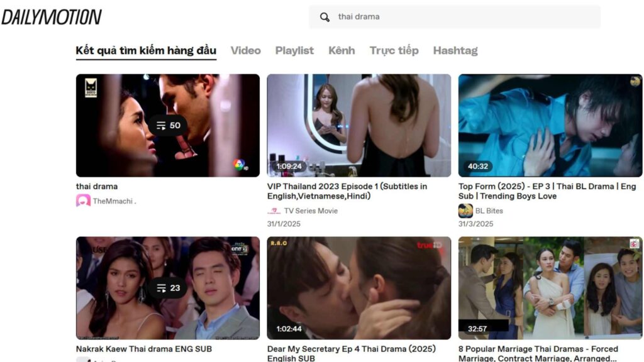Switch to the Video tab
This screenshot has height=362, width=644.
pyautogui.click(x=245, y=50)
